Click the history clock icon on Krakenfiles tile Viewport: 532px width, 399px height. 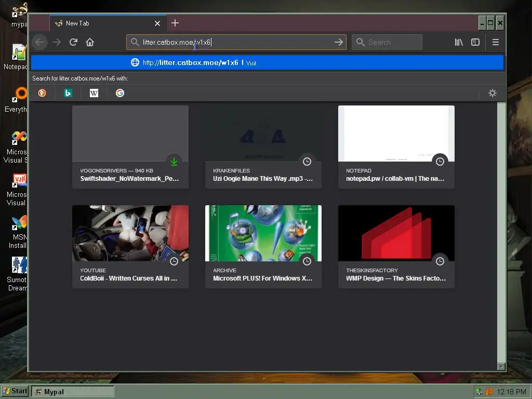307,162
